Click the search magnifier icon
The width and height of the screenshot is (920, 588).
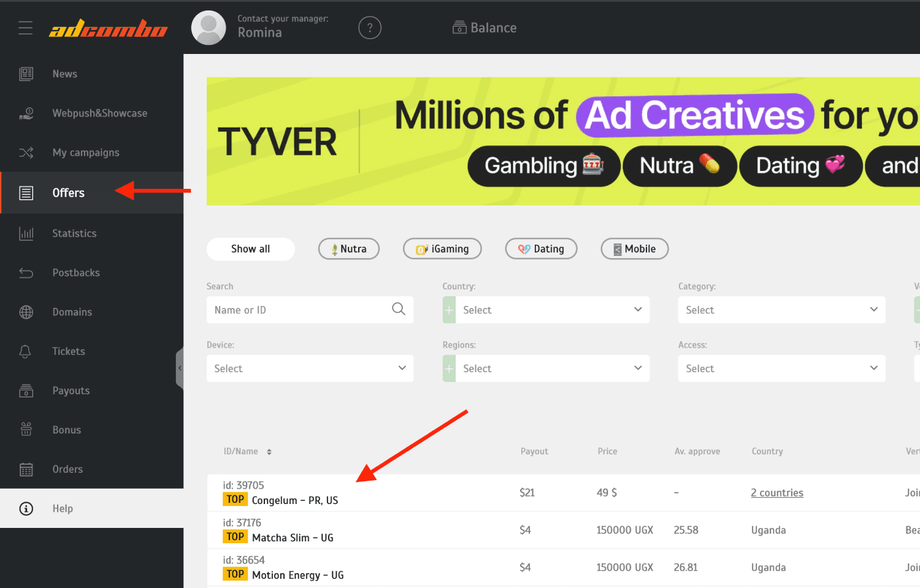point(399,309)
